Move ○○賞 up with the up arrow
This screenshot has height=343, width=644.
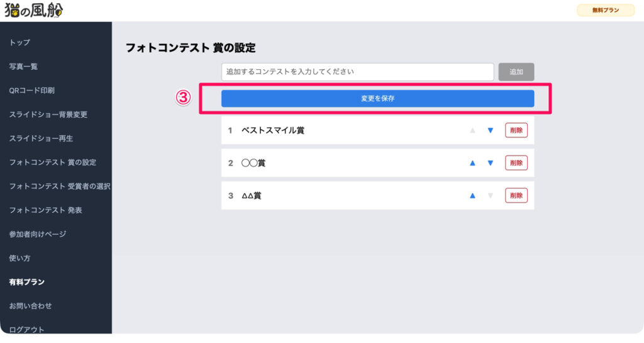click(x=472, y=163)
